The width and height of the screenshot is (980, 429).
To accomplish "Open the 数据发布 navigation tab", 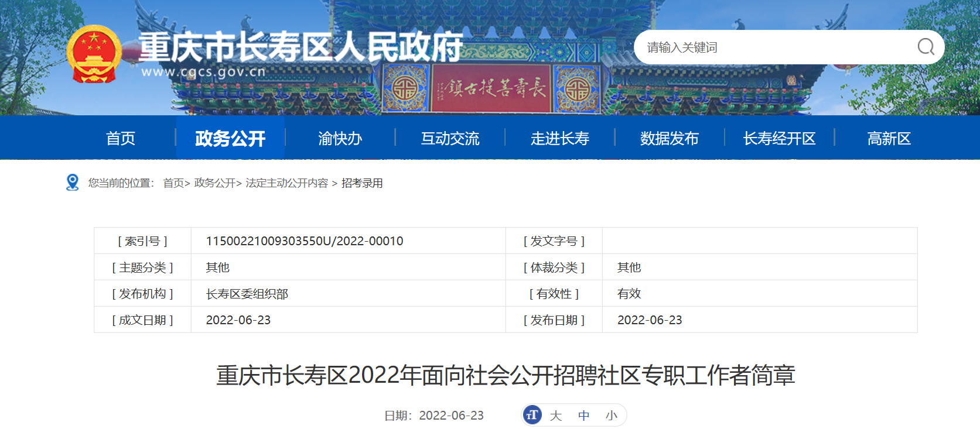I will click(670, 139).
